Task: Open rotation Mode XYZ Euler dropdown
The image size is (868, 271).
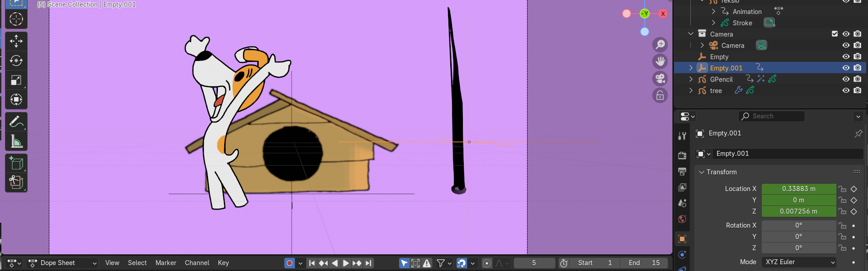Action: (799, 262)
